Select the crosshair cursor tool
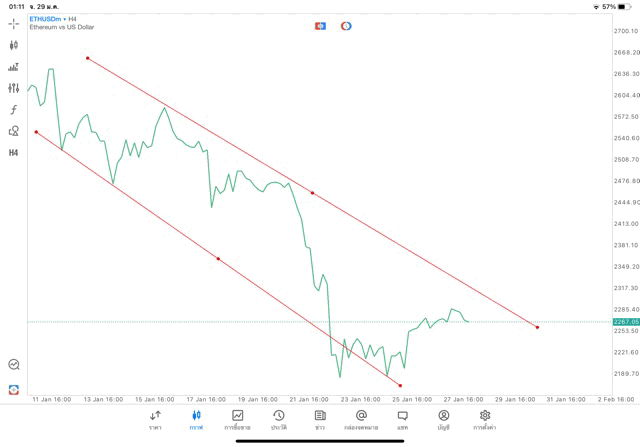Image resolution: width=640 pixels, height=447 pixels. [x=14, y=23]
